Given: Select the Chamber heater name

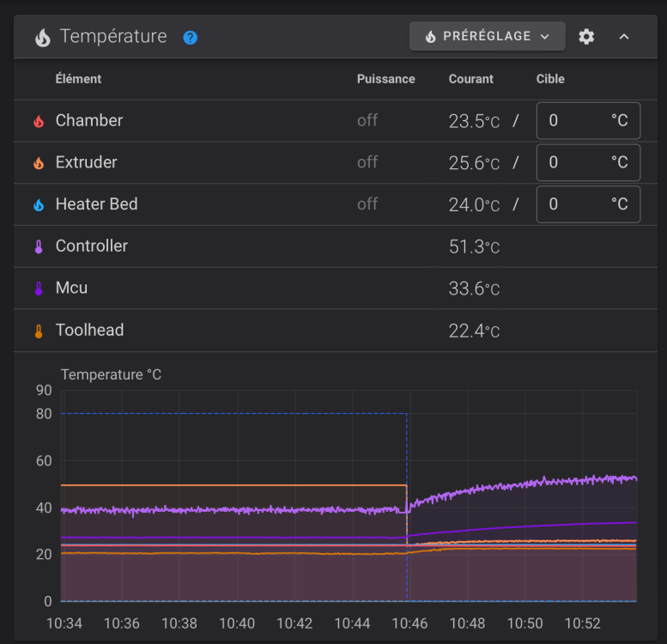Looking at the screenshot, I should 89,120.
